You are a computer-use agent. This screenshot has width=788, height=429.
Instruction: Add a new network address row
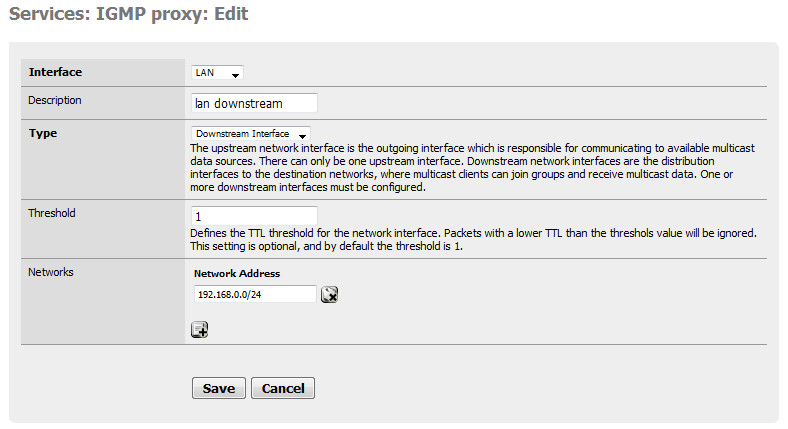[x=200, y=330]
